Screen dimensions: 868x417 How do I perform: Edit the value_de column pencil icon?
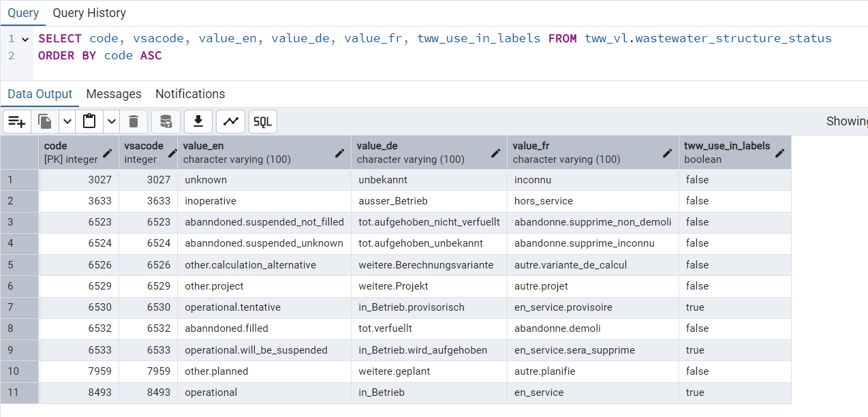(x=496, y=153)
